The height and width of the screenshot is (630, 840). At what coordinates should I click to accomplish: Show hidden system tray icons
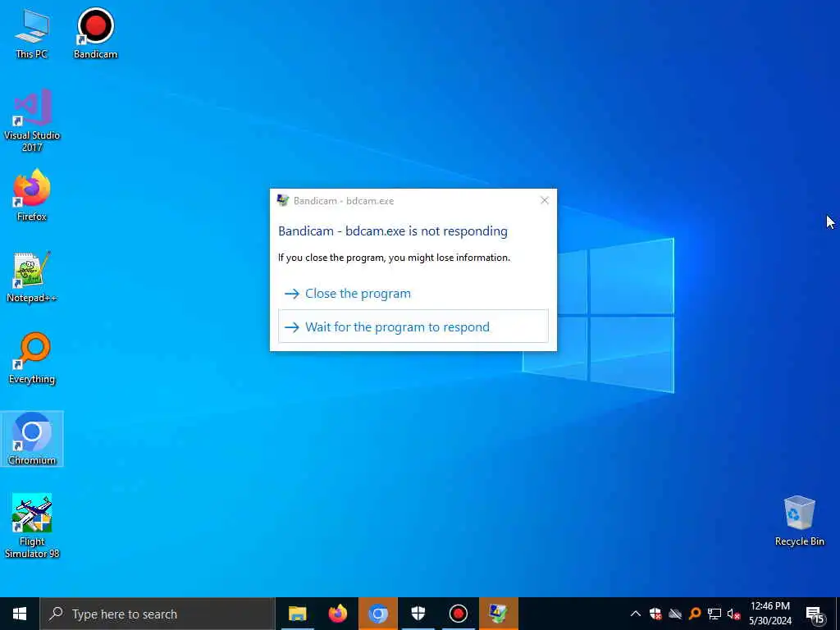pos(636,614)
